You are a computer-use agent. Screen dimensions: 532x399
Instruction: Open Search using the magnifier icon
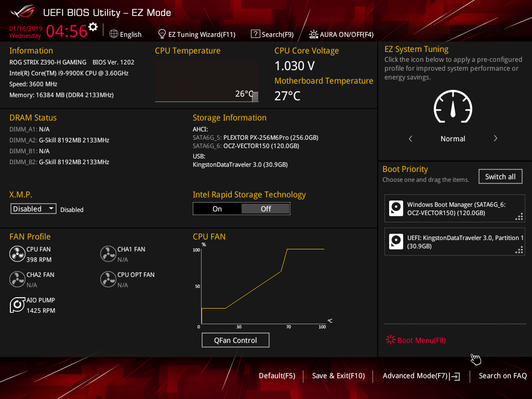(x=255, y=34)
